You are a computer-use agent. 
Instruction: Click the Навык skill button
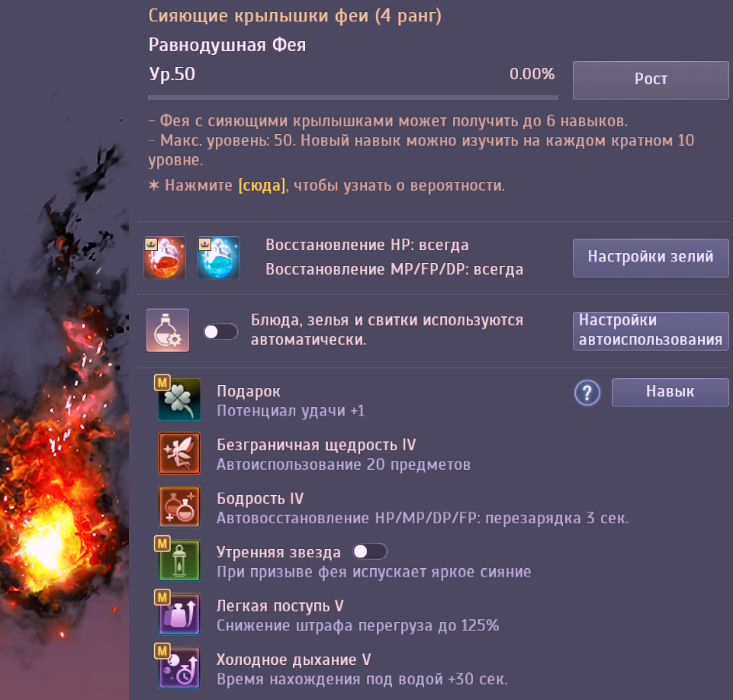pos(670,393)
